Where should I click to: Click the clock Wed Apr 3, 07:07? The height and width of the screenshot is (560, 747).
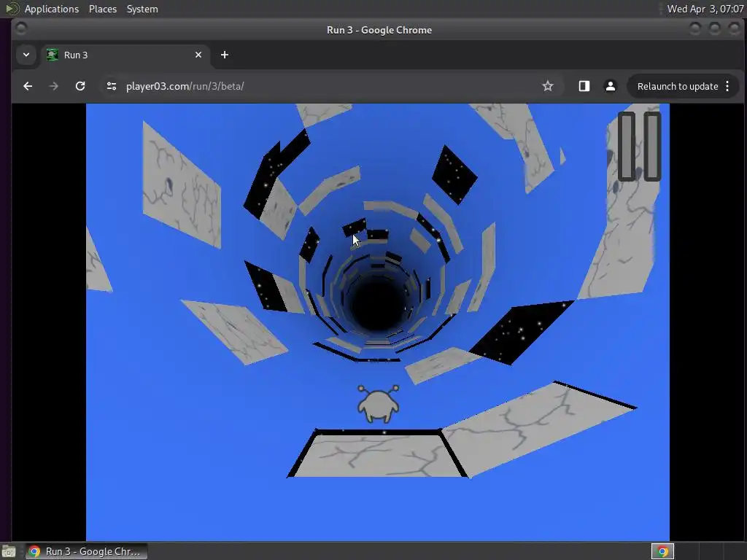pyautogui.click(x=705, y=9)
